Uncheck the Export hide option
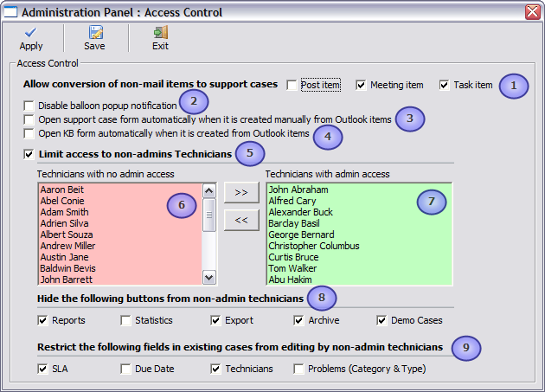The width and height of the screenshot is (545, 392). click(215, 320)
